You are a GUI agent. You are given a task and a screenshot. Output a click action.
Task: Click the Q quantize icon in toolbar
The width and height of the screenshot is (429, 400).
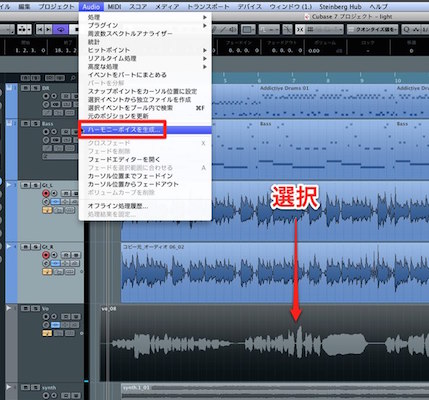[x=406, y=30]
